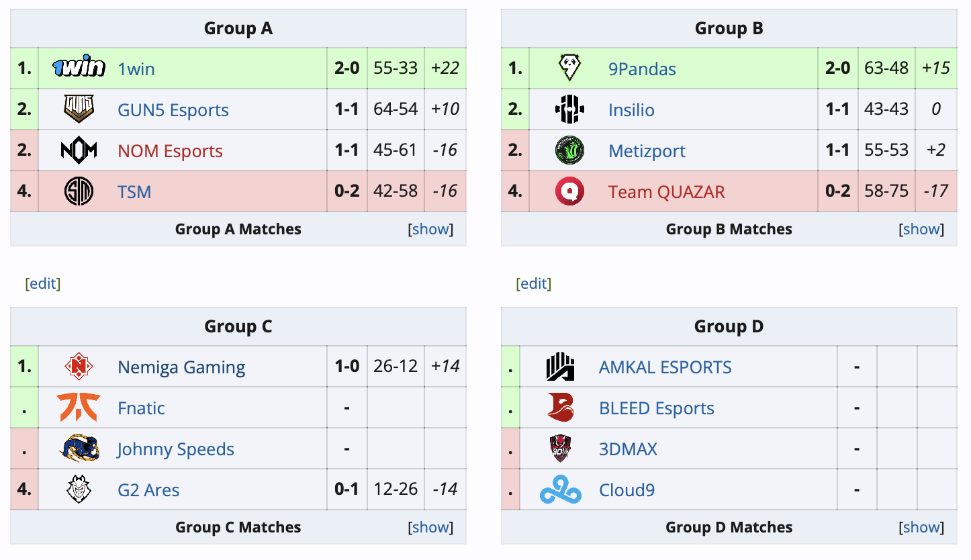Click edit below Group B table

pos(534,283)
